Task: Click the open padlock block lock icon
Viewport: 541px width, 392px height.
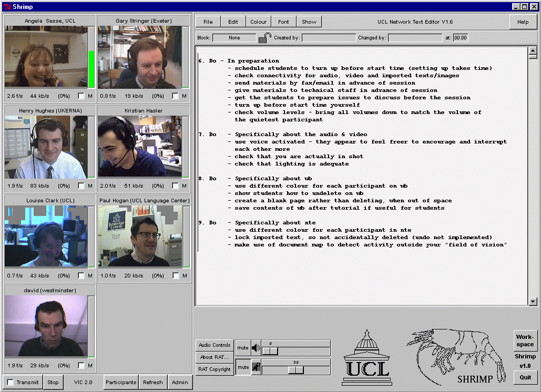Action: click(x=264, y=38)
